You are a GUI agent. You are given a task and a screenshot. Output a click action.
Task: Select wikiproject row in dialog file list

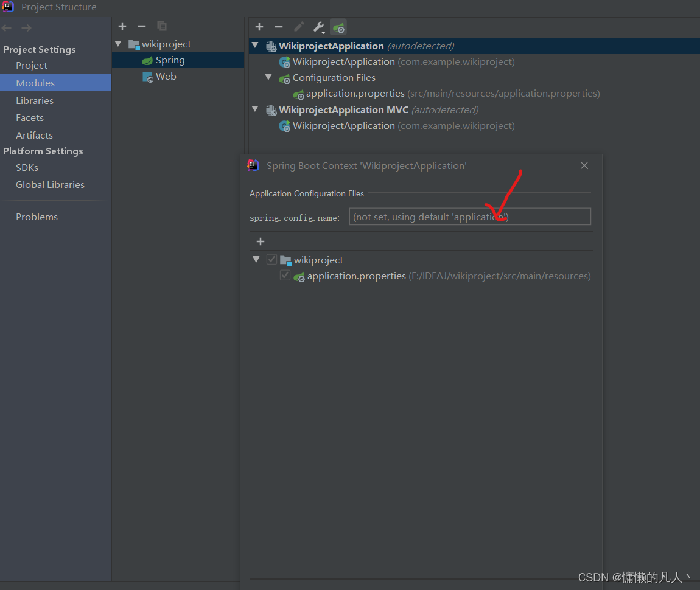click(421, 260)
